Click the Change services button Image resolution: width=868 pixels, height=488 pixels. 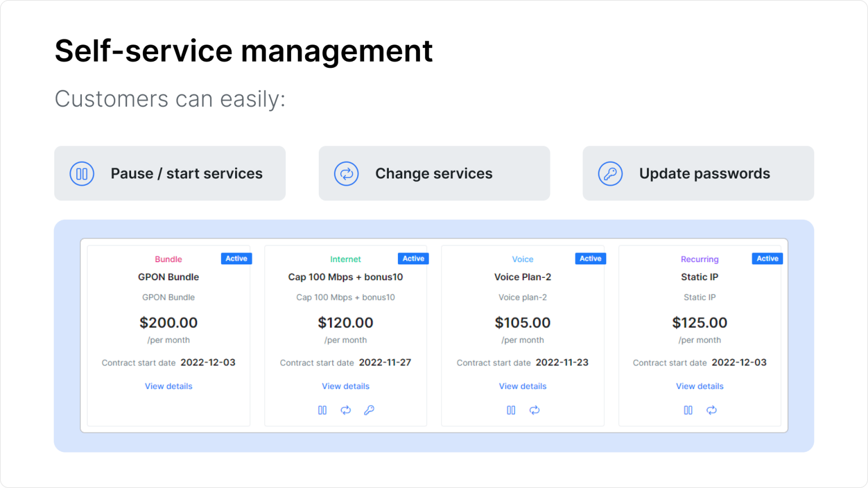(434, 173)
